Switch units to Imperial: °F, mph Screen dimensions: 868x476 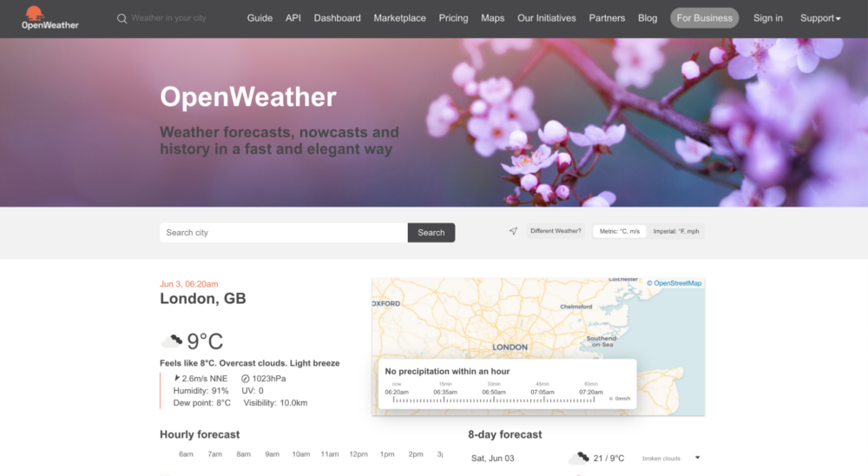[676, 231]
